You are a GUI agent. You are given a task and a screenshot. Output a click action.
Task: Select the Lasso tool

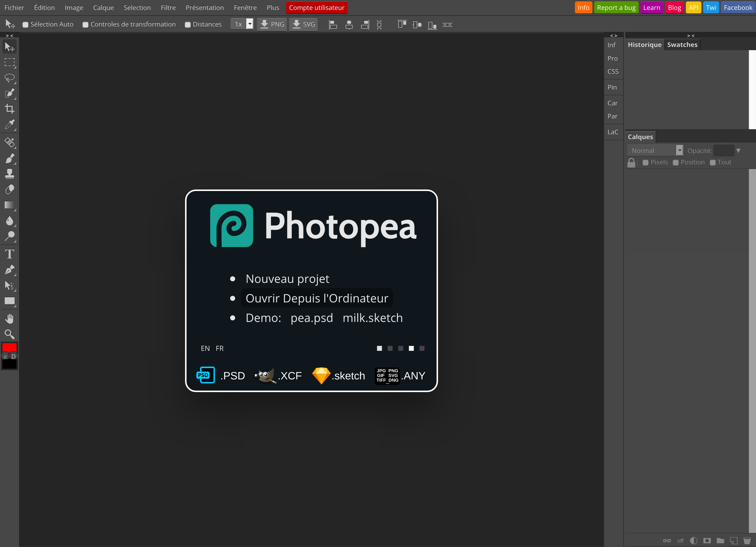tap(10, 78)
